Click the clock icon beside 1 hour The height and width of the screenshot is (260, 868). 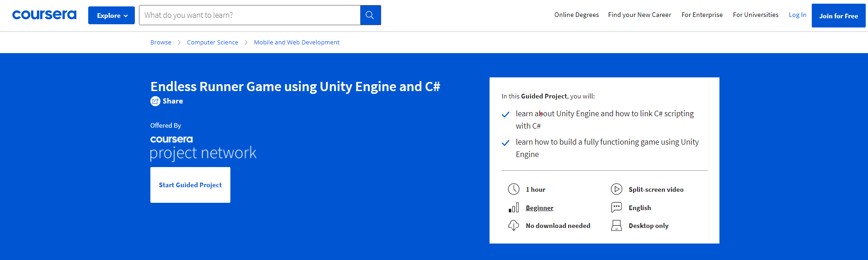coord(514,189)
